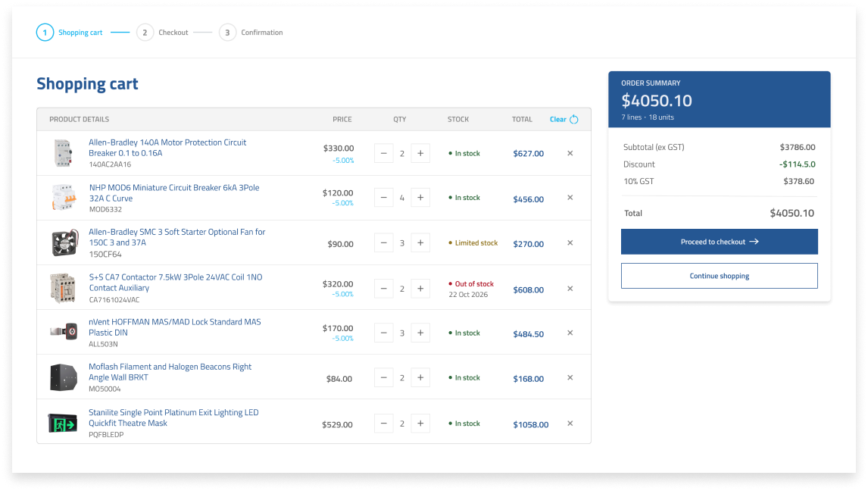Remove Stanilite Exit Lighting from cart

pos(570,424)
